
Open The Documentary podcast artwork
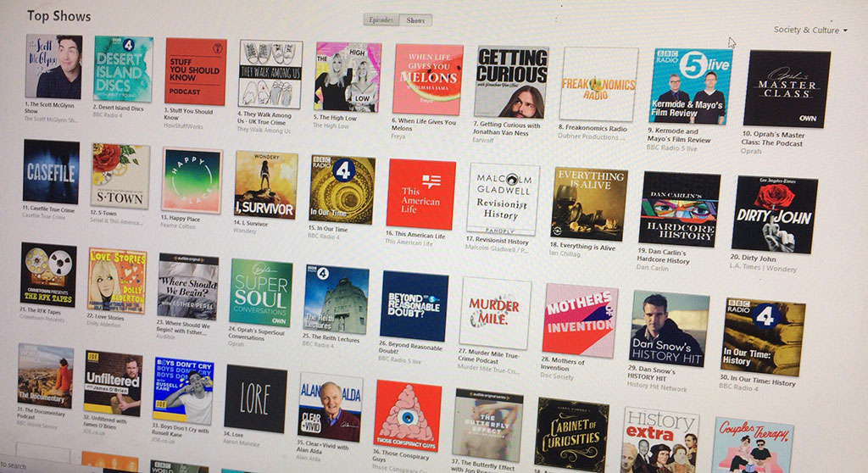pyautogui.click(x=46, y=376)
